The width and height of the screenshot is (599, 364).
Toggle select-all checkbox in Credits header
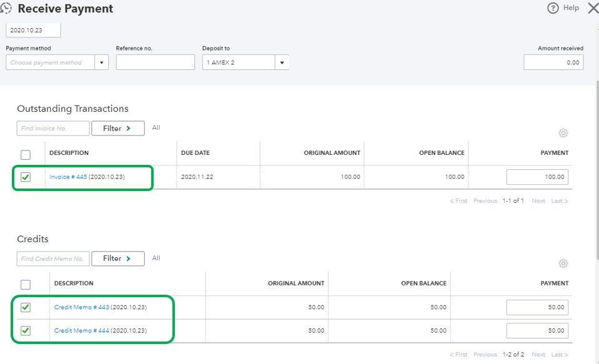26,285
